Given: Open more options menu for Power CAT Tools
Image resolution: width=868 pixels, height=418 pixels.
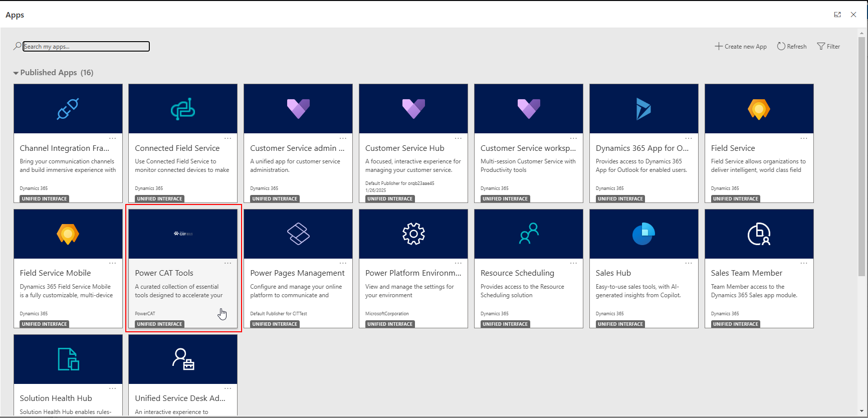Looking at the screenshot, I should [228, 263].
